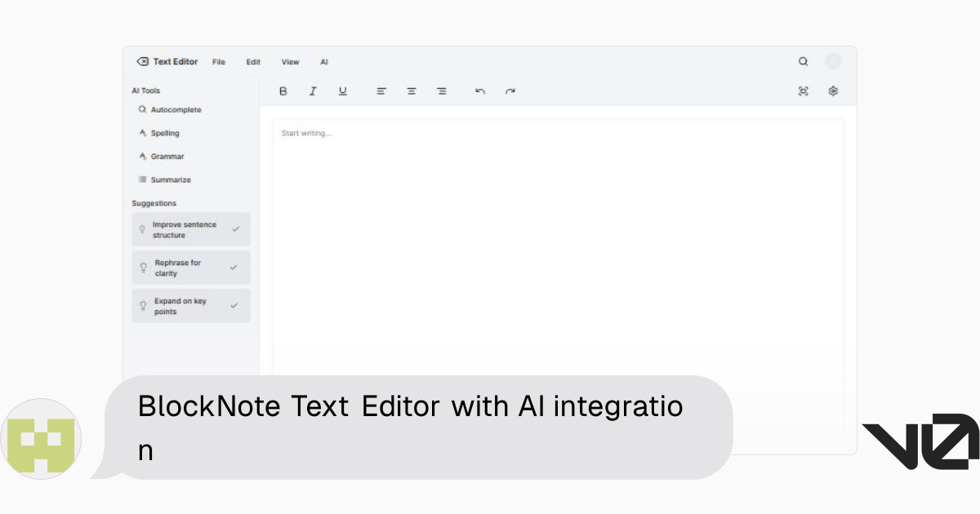Align text to the right
980x514 pixels.
(442, 91)
